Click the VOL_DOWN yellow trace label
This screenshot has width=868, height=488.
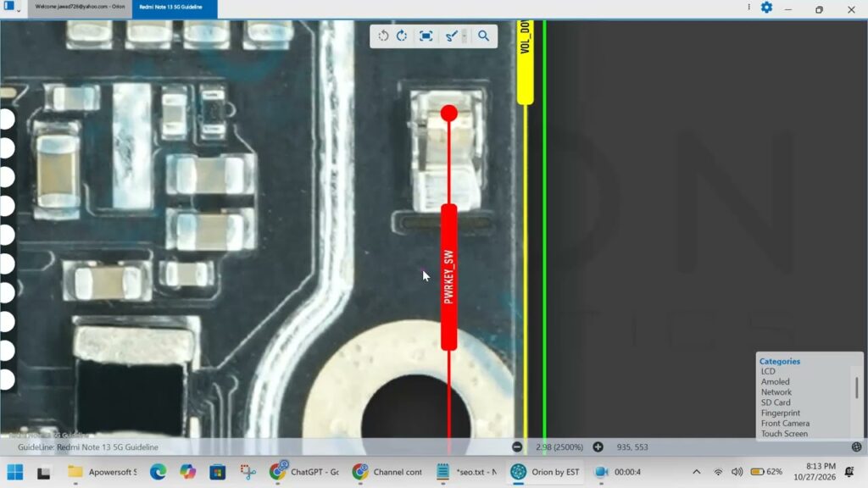pyautogui.click(x=525, y=62)
